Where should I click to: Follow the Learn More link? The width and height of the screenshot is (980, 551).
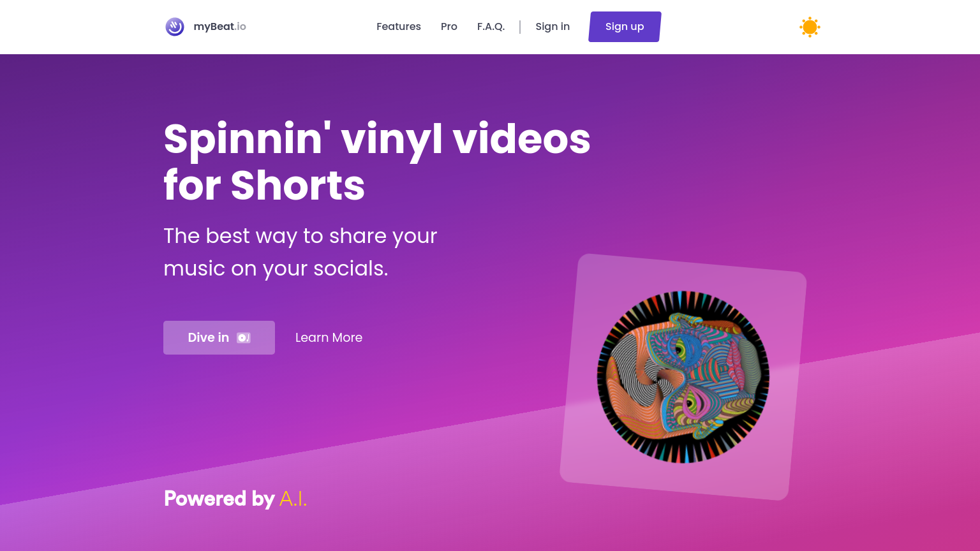click(329, 337)
